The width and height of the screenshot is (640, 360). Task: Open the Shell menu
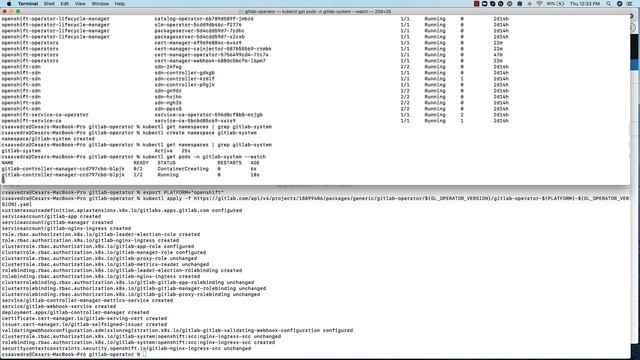(x=49, y=4)
